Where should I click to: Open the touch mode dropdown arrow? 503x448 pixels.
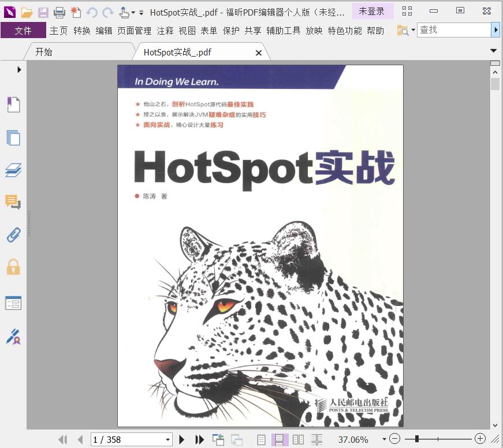coord(133,13)
